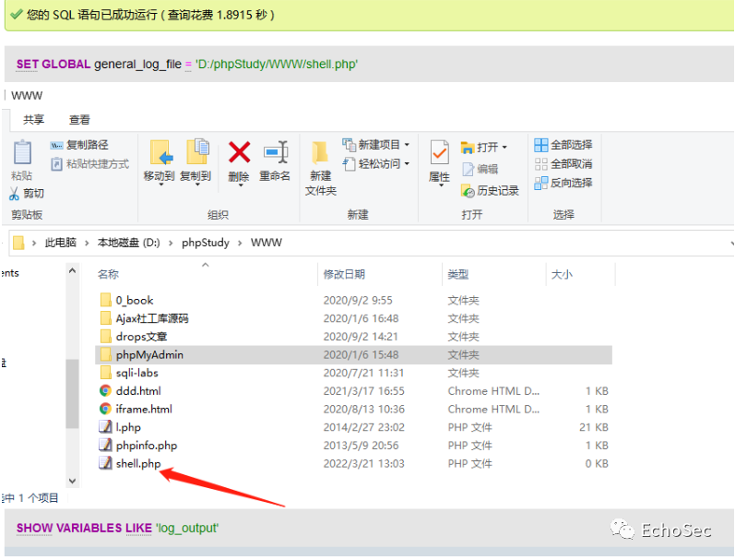Select the drops文章 folder

click(141, 337)
